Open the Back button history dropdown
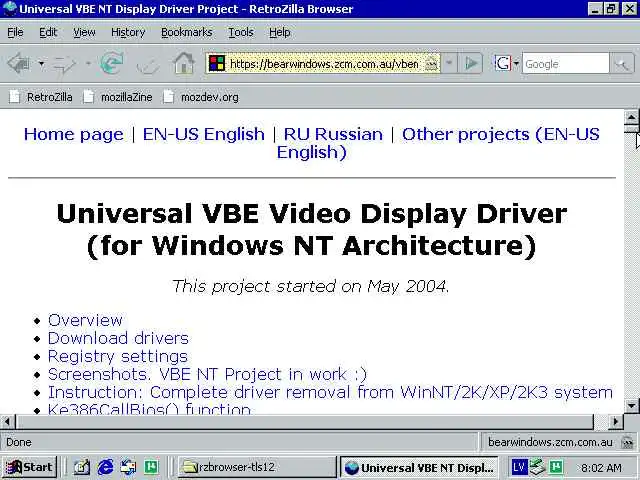The image size is (640, 480). [41, 63]
